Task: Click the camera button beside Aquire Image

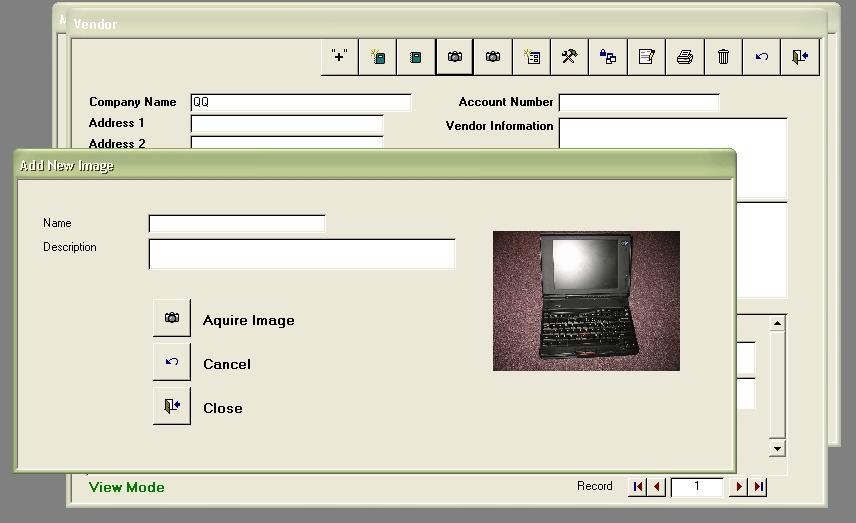Action: [172, 317]
